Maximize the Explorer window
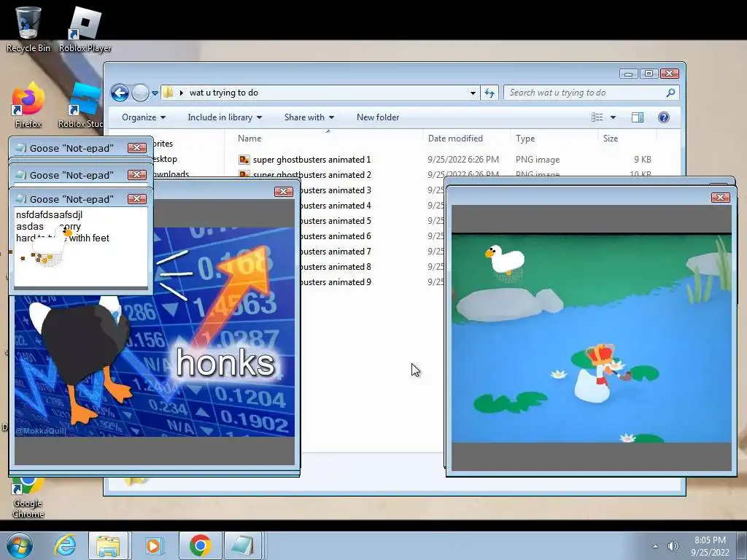Viewport: 747px width, 560px height. [x=649, y=74]
